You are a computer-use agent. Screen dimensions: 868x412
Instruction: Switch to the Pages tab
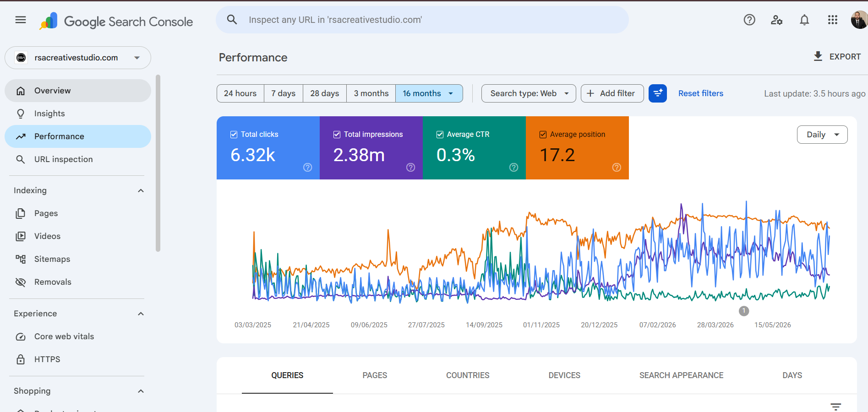(375, 375)
